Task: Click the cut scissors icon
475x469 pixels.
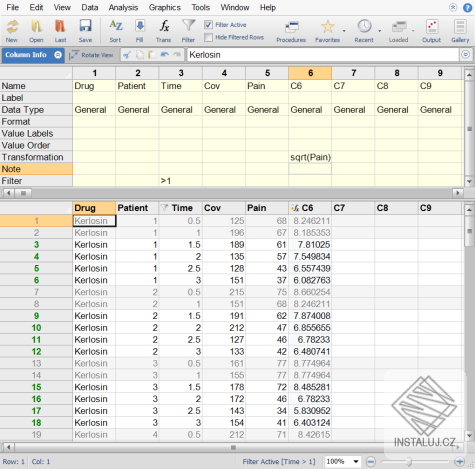Action: click(127, 55)
